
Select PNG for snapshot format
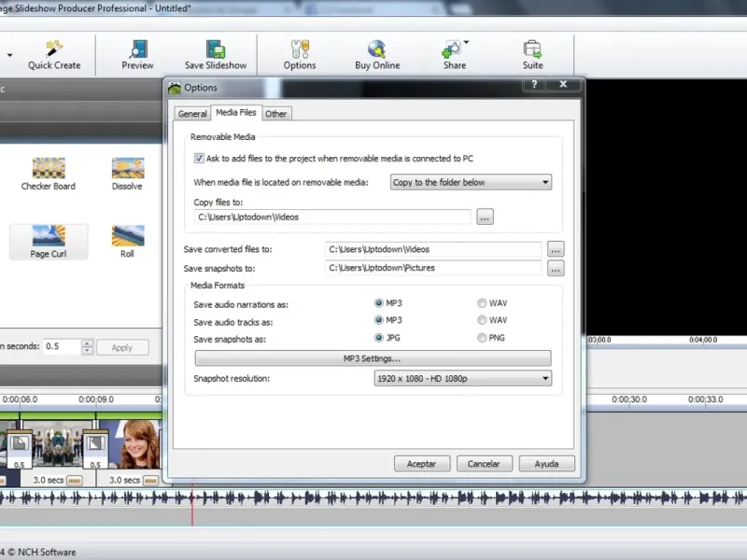[482, 338]
